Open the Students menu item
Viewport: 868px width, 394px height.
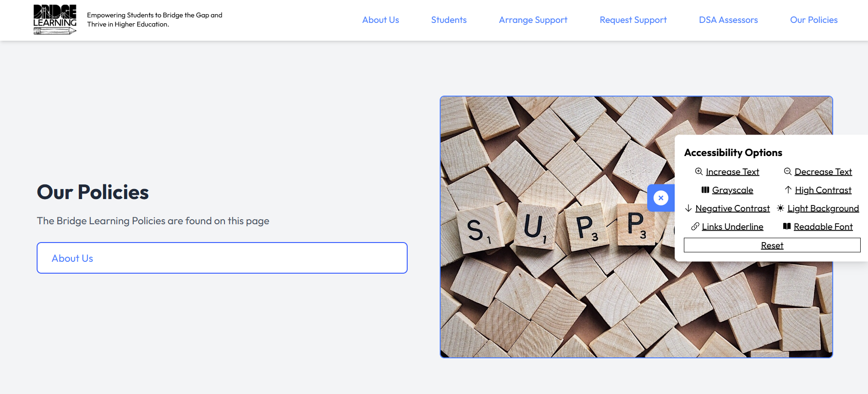click(448, 20)
